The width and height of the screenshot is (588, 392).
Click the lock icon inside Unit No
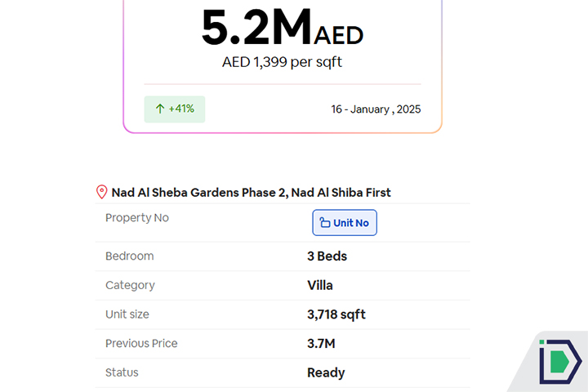tap(324, 223)
